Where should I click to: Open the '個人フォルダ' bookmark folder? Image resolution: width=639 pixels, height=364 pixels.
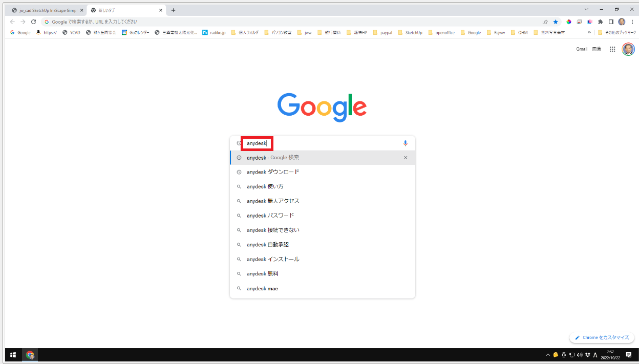tap(245, 32)
